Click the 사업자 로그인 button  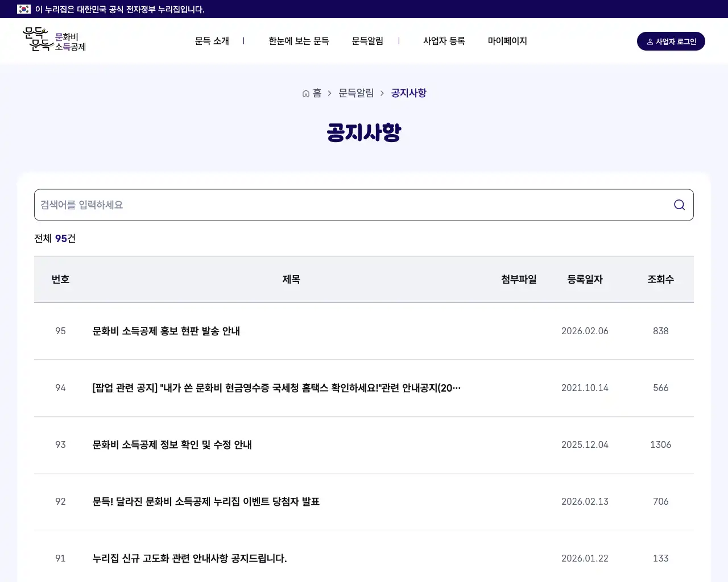(671, 41)
